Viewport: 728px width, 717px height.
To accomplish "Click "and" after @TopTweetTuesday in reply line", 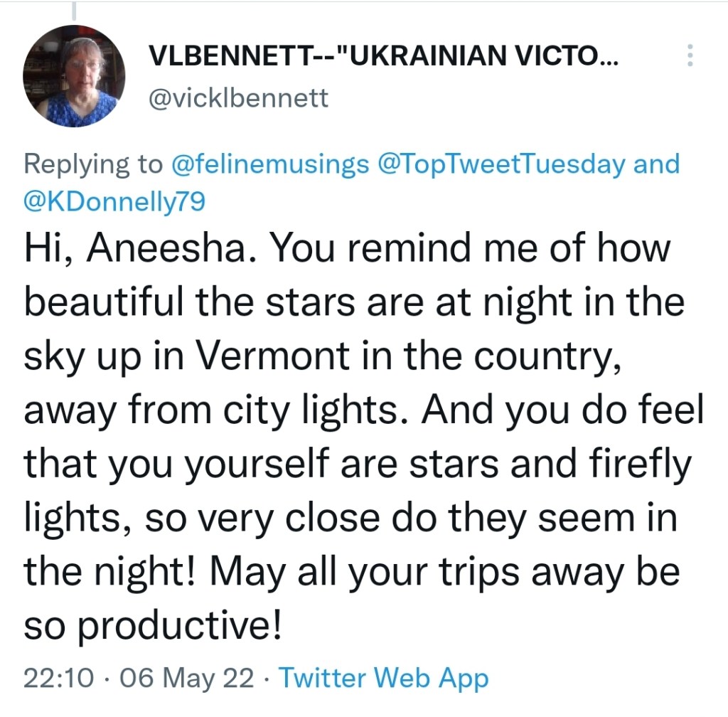I will [x=656, y=164].
